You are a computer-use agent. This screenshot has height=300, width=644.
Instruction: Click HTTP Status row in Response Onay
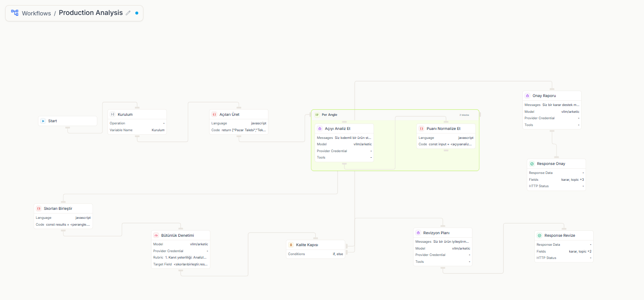[x=556, y=186]
